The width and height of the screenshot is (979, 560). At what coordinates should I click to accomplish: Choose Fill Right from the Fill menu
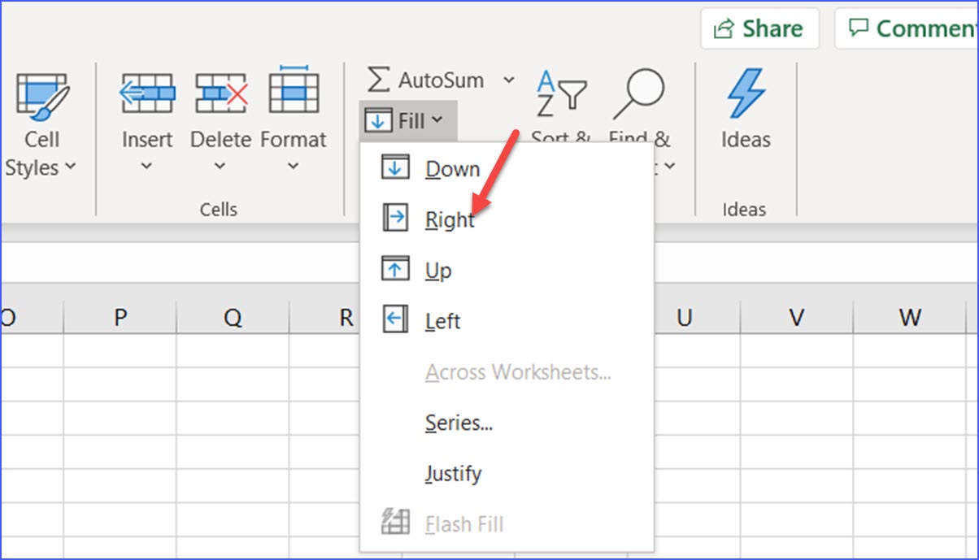coord(449,219)
